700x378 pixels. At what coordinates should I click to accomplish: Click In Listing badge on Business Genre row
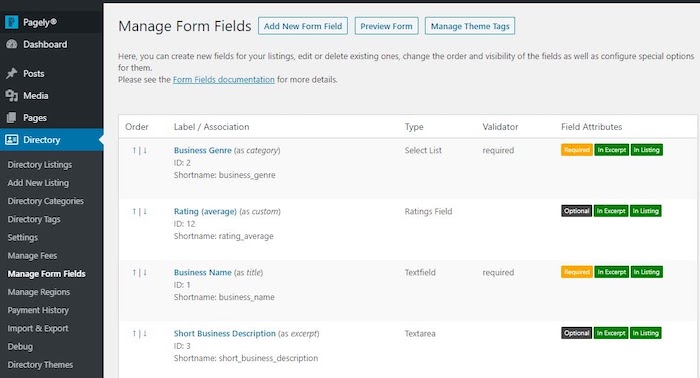coord(646,150)
